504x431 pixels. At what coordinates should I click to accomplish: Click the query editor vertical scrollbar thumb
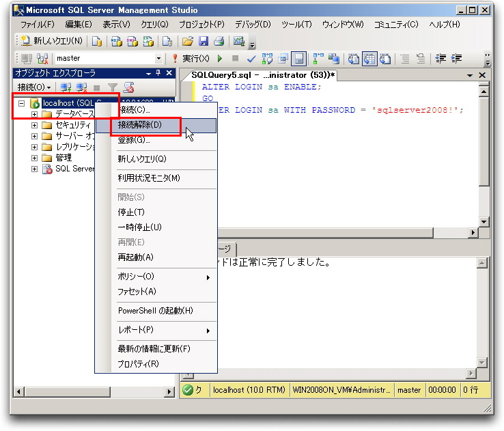click(484, 141)
